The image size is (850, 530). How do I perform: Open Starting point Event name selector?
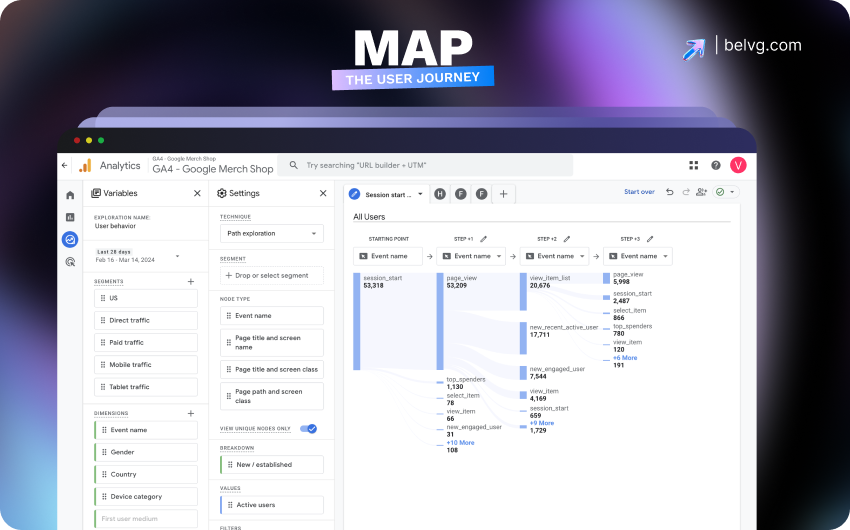point(388,256)
